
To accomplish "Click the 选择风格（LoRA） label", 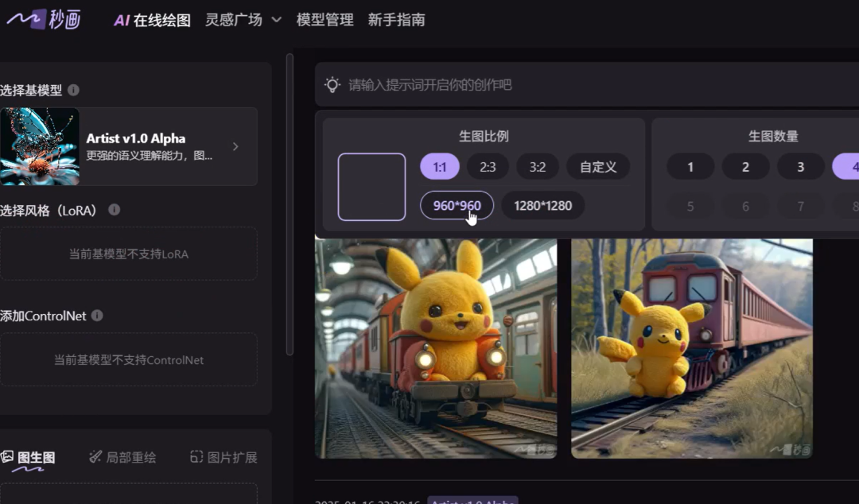I will coord(50,211).
